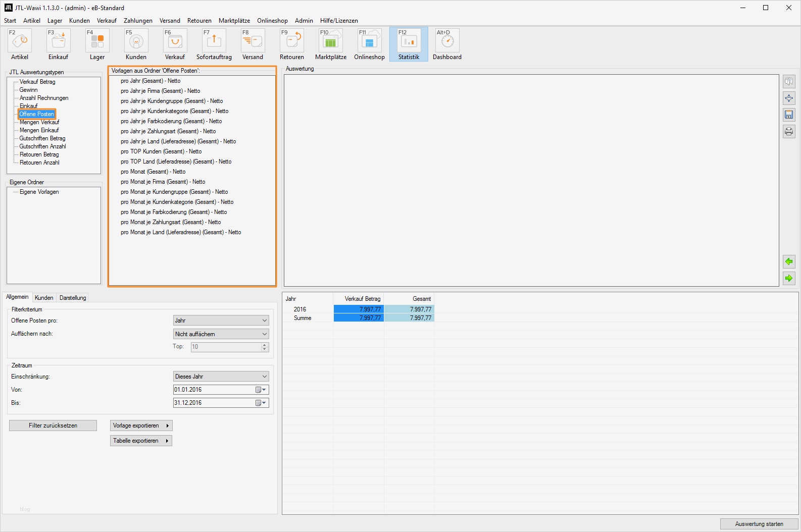Screen dimensions: 801x532
Task: Switch to the Allgemein tab
Action: pyautogui.click(x=17, y=297)
